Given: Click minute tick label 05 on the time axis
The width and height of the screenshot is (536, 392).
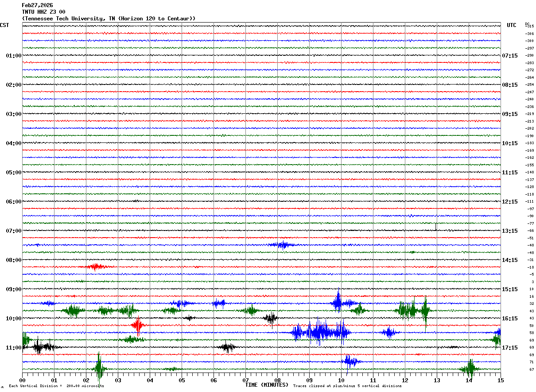Looking at the screenshot, I should [x=182, y=380].
